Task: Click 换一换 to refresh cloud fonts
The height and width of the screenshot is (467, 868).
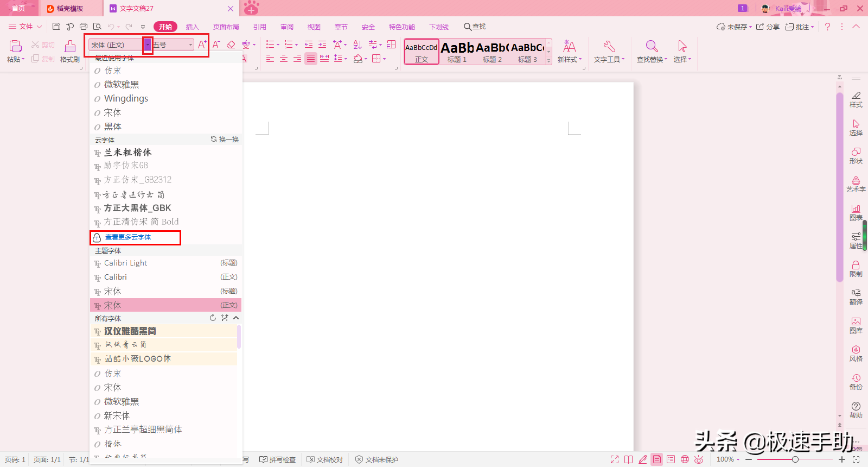Action: click(x=225, y=140)
